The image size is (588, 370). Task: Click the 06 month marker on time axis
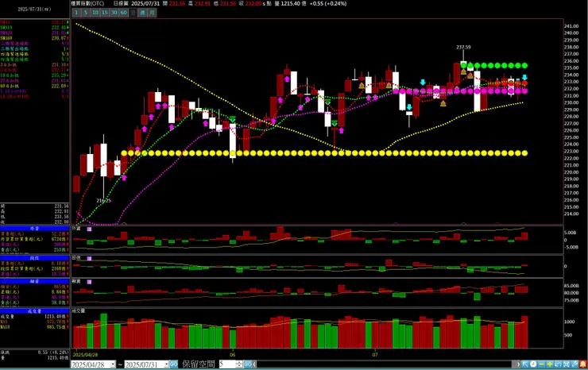tap(233, 354)
